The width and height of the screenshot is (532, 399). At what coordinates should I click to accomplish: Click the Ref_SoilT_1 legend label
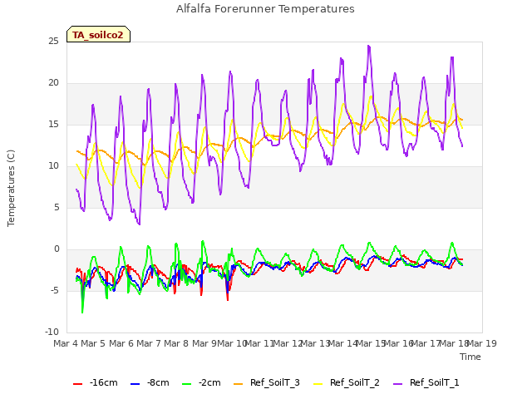point(434,383)
